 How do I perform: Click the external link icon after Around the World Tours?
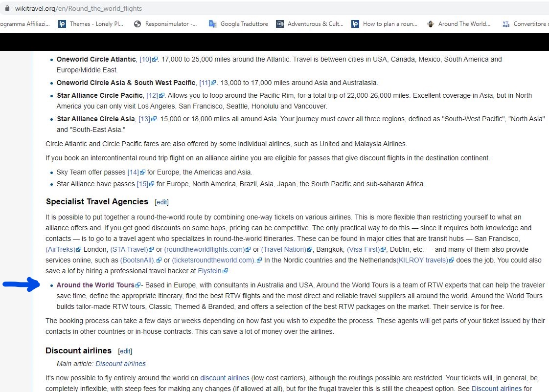click(x=138, y=285)
